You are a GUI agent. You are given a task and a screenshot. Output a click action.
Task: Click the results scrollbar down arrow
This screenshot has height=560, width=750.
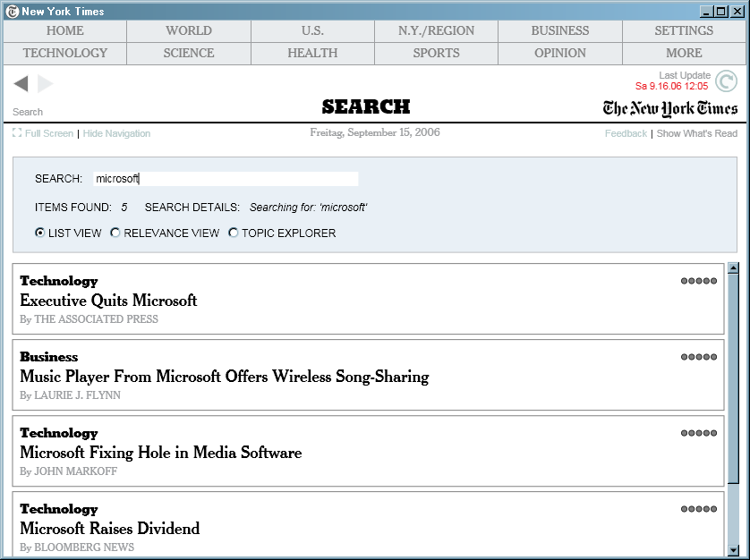[x=733, y=550]
